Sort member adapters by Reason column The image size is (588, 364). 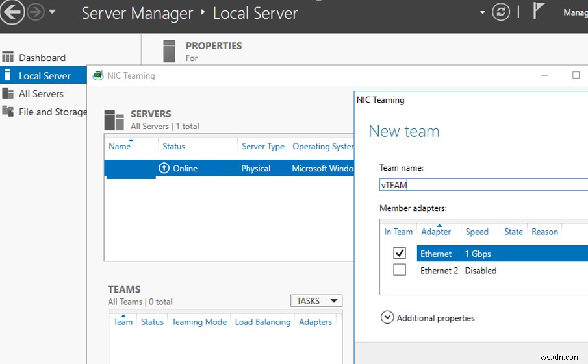[x=544, y=232]
